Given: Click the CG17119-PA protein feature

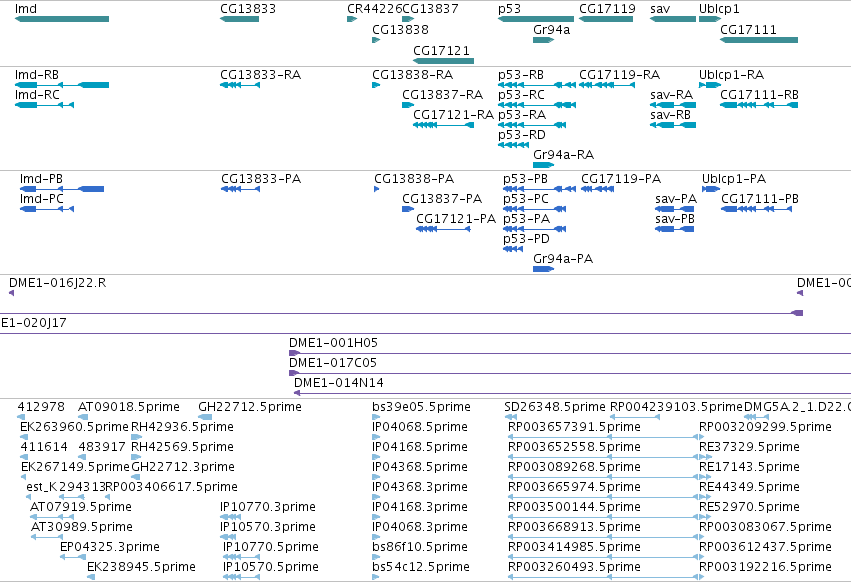Looking at the screenshot, I should pos(598,189).
